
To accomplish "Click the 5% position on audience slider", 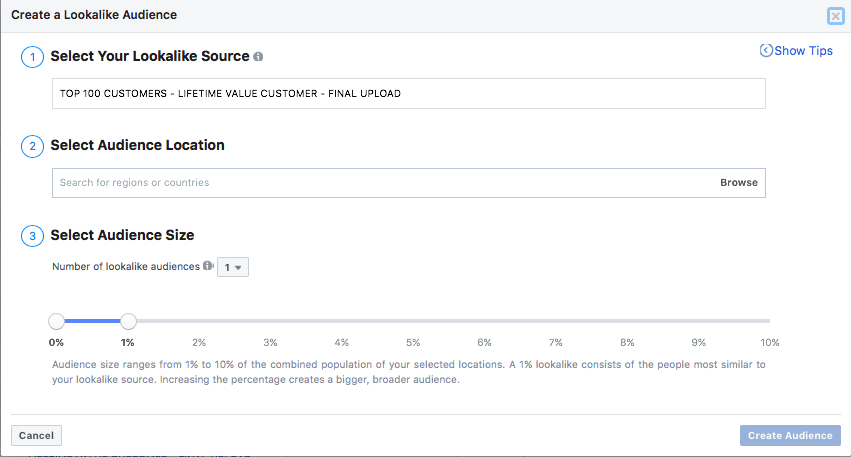I will tap(413, 321).
